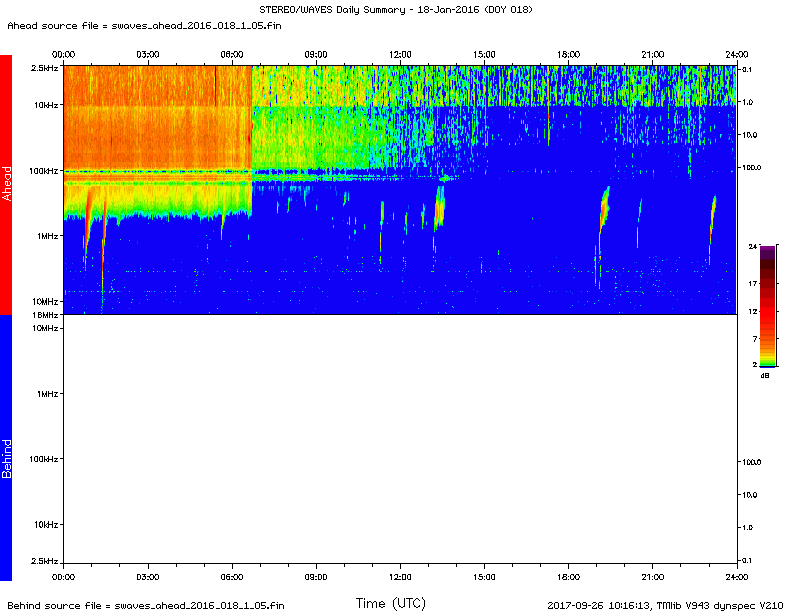Click the 18:00 tick label on bottom axis
The height and width of the screenshot is (612, 792).
pos(569,577)
